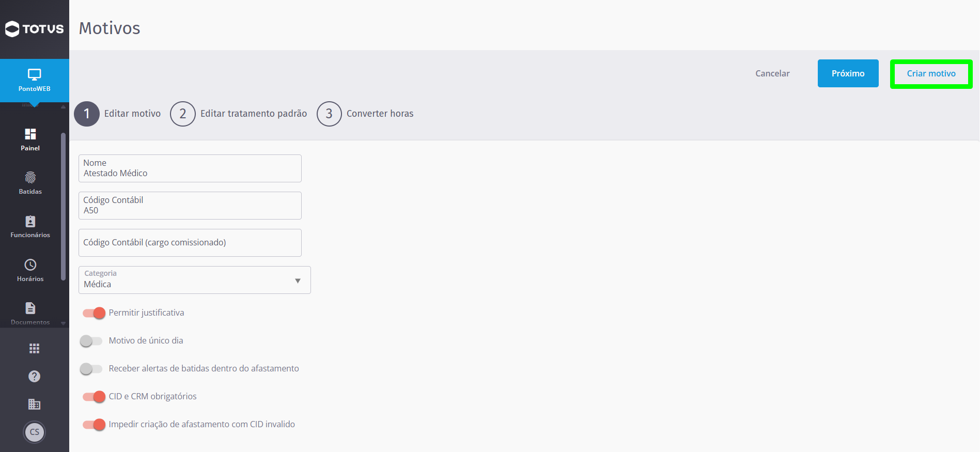This screenshot has height=452, width=980.
Task: Click the Código Contábil (cargo comissionado) field
Action: [x=190, y=243]
